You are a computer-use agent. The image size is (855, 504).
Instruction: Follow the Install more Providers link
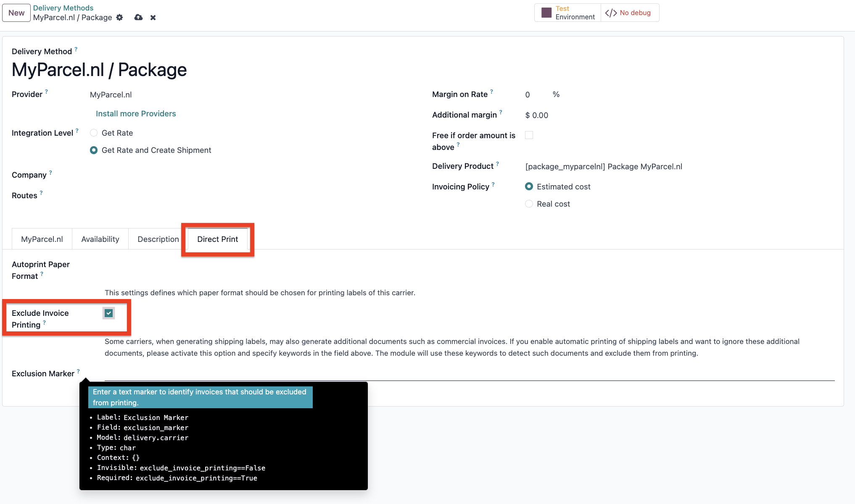(x=136, y=114)
